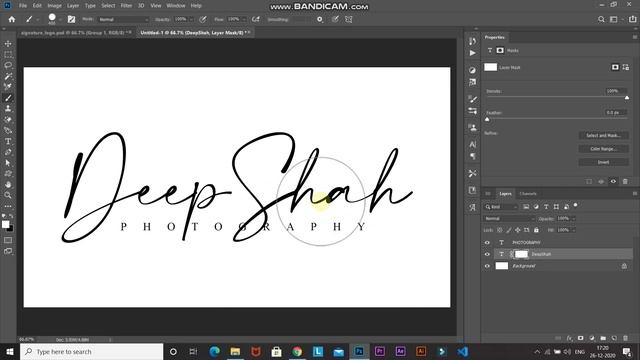This screenshot has height=360, width=640.
Task: Open the Image menu
Action: coord(54,6)
